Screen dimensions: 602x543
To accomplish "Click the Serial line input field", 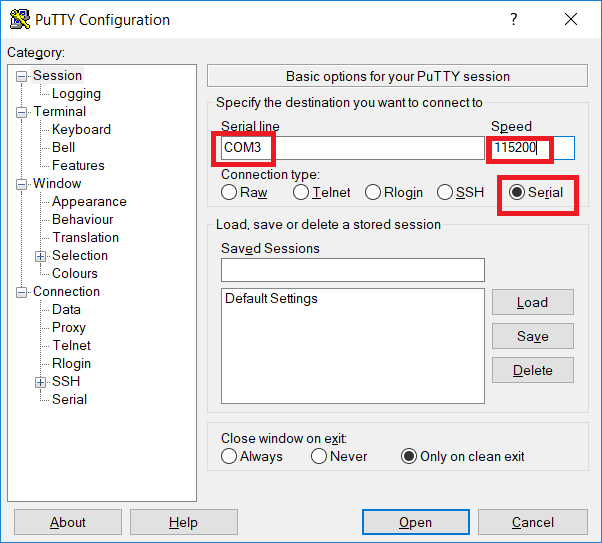I will coord(352,148).
